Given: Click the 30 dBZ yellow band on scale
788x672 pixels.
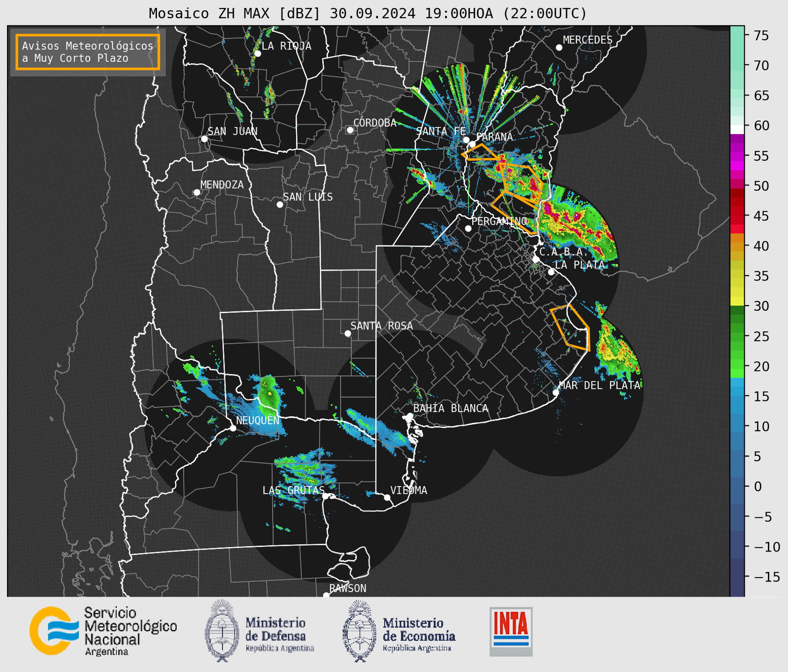Looking at the screenshot, I should pos(737,302).
